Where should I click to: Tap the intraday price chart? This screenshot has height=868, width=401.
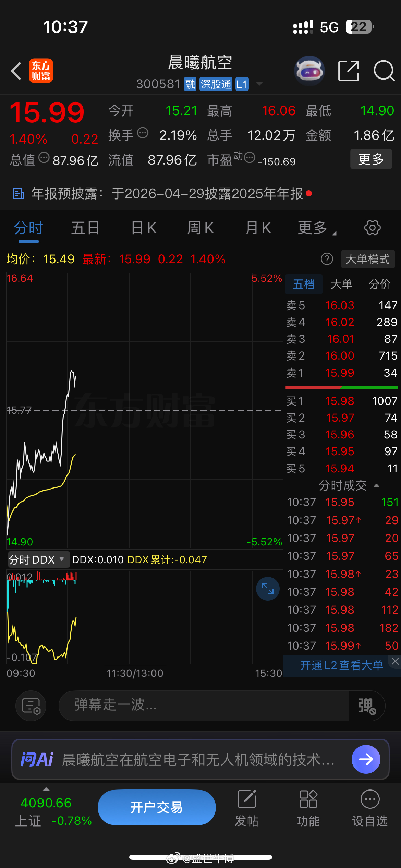(x=144, y=410)
